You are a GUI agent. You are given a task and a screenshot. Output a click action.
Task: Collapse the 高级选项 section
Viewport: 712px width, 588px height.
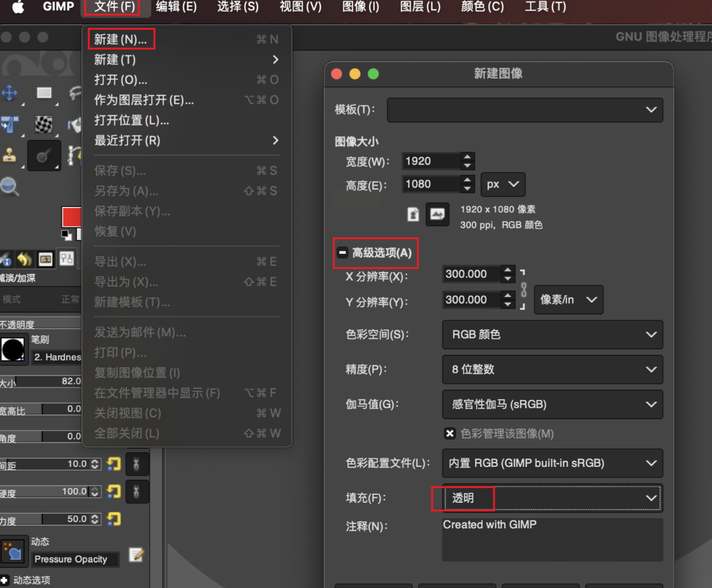click(343, 253)
